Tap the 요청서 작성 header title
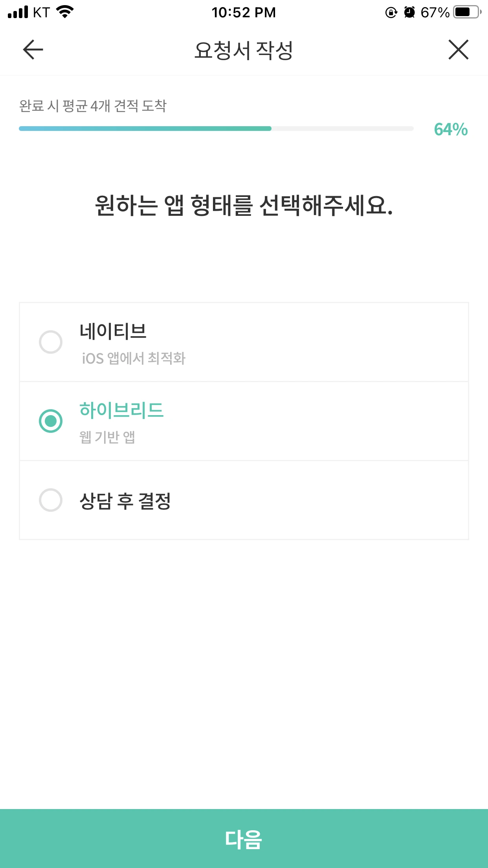 pyautogui.click(x=244, y=50)
